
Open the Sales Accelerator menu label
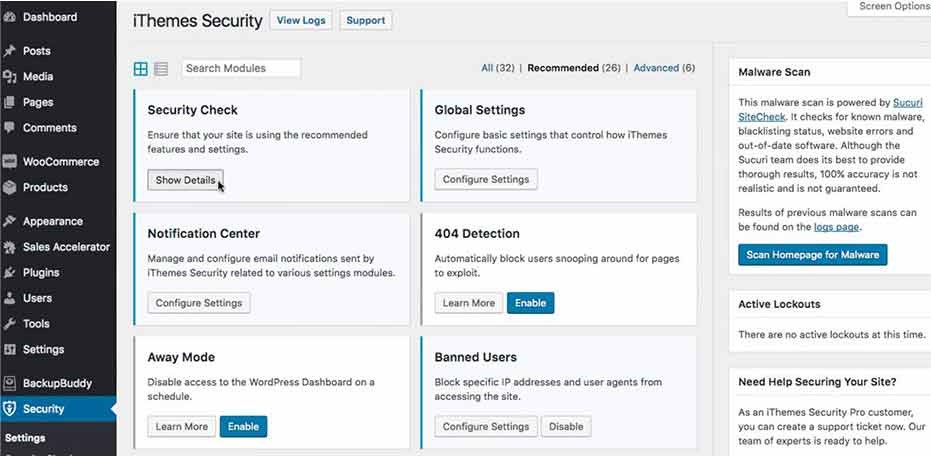click(66, 247)
